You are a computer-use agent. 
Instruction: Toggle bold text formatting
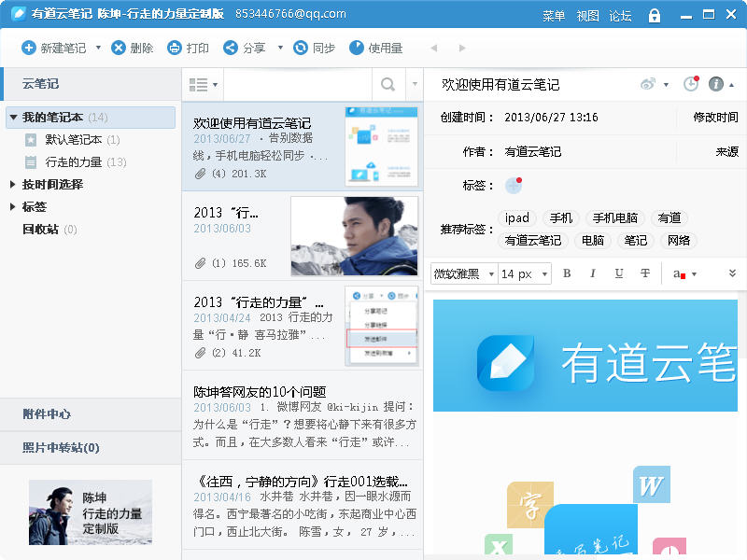click(566, 273)
